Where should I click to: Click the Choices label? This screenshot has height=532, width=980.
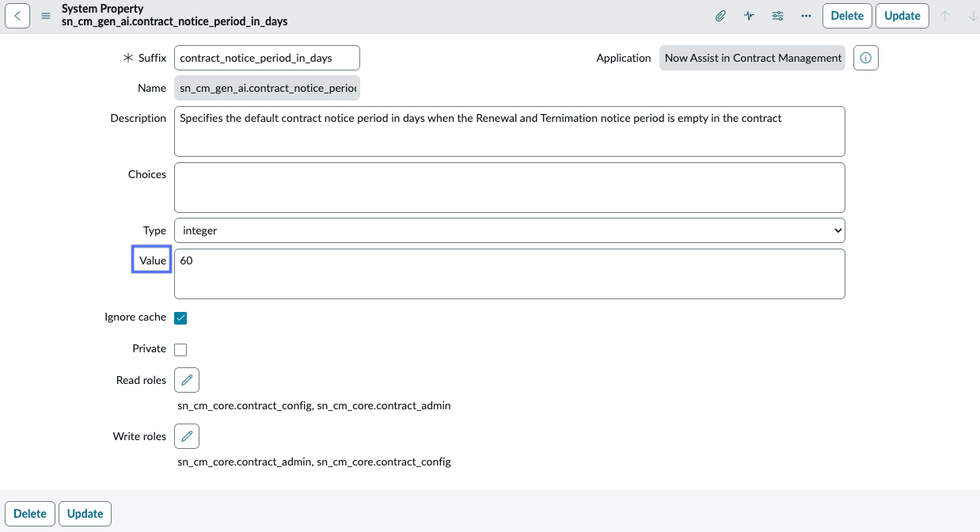click(x=147, y=174)
